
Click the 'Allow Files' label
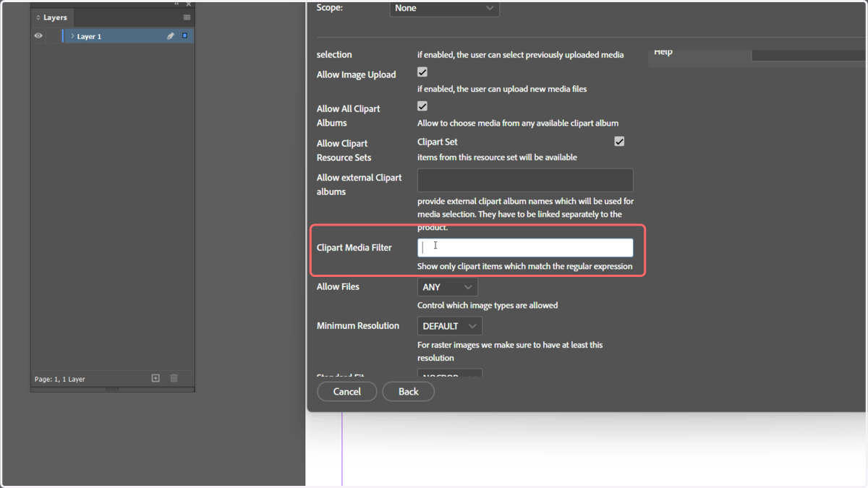338,286
